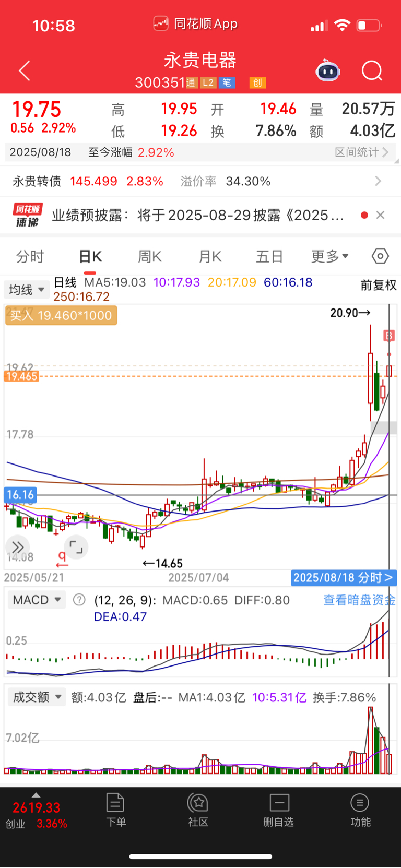This screenshot has width=401, height=868.
Task: Open 查看暗盘资金 link
Action: coord(359,600)
